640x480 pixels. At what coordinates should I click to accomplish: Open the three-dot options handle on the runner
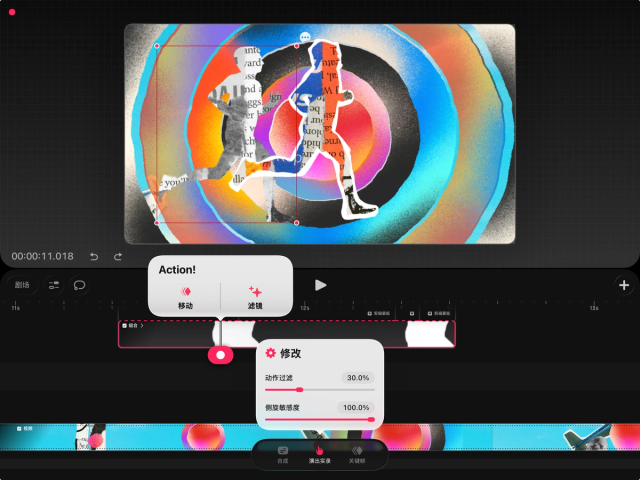coord(305,37)
